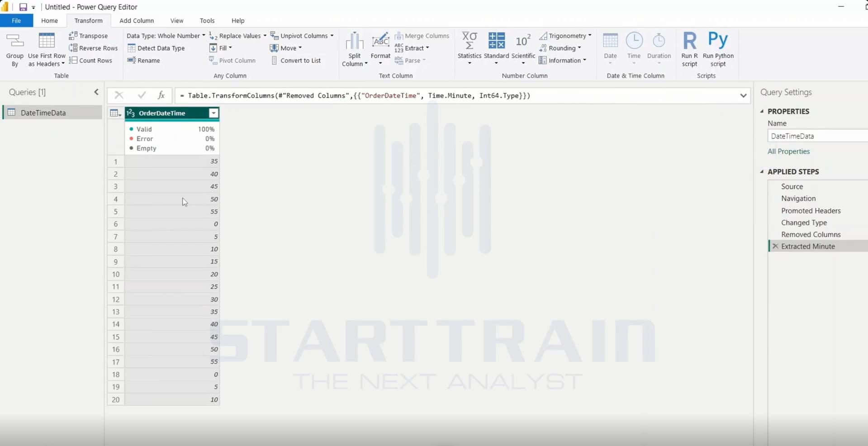Click the Rename column command
The image size is (868, 446).
click(144, 60)
